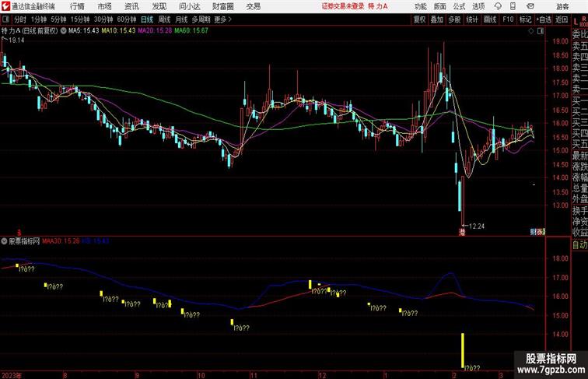Click the 特力A (日线 前复权) chart title
588x379 pixels.
pos(30,31)
